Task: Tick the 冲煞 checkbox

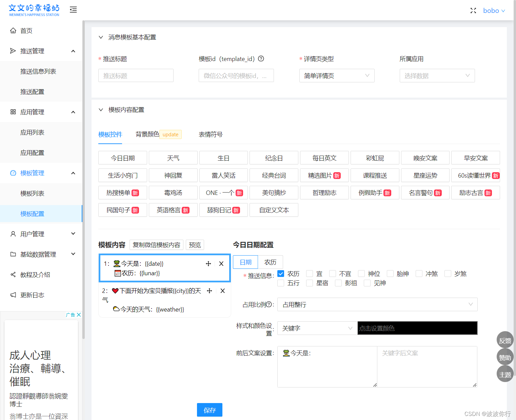Action: point(419,274)
